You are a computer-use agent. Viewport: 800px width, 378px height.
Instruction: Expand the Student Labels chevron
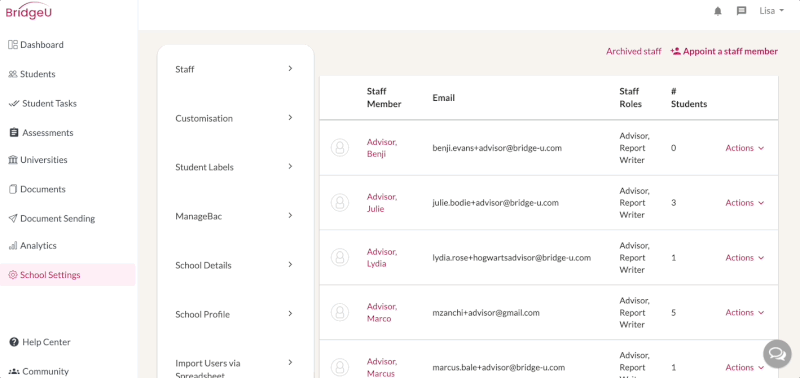290,166
